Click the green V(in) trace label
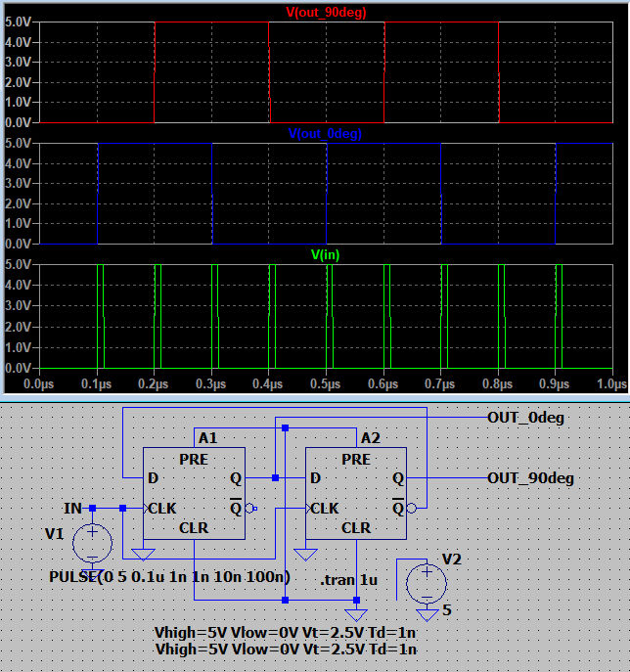The height and width of the screenshot is (672, 630). [x=325, y=254]
